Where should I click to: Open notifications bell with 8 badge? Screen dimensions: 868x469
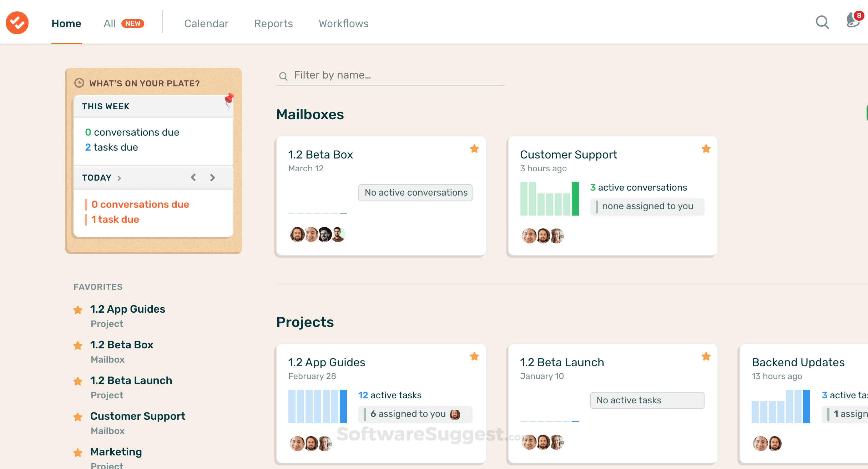(853, 21)
